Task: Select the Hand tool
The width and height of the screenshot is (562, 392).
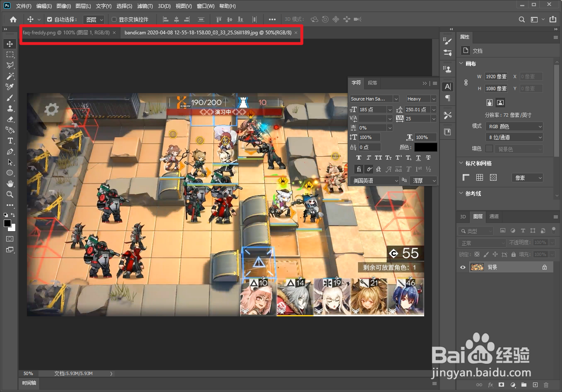Action: click(x=10, y=184)
